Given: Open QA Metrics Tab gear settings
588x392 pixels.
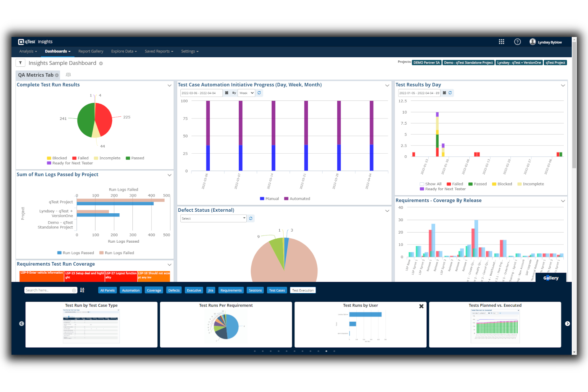Looking at the screenshot, I should coord(57,75).
